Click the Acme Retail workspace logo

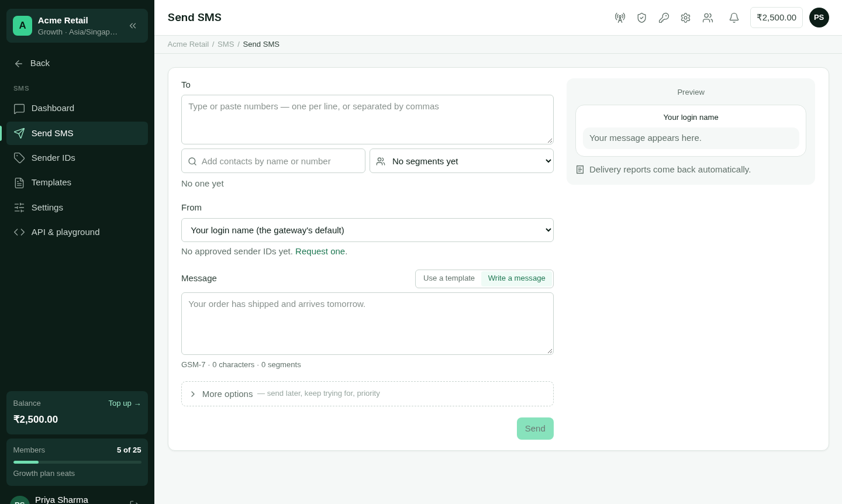pyautogui.click(x=22, y=26)
